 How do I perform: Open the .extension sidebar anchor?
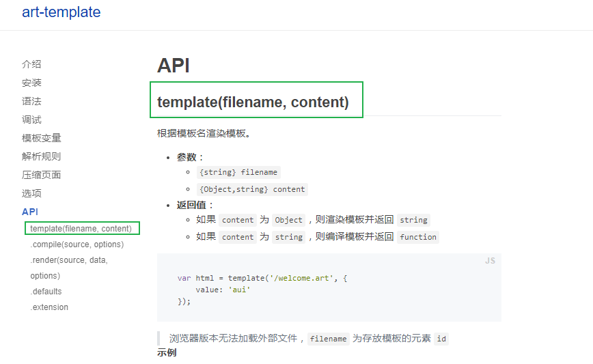tap(49, 307)
